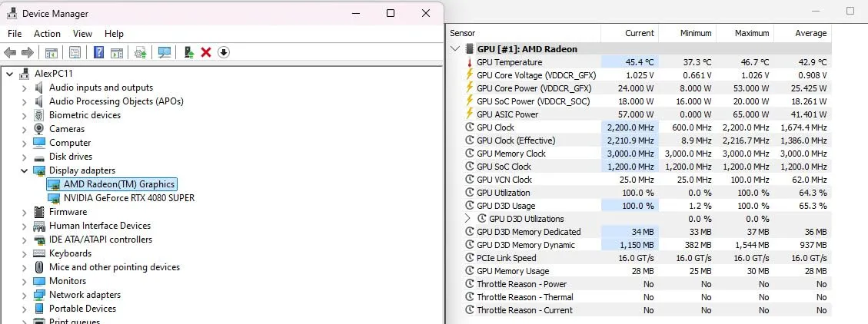
Task: Expand the Network adapters category arrow
Action: [24, 296]
